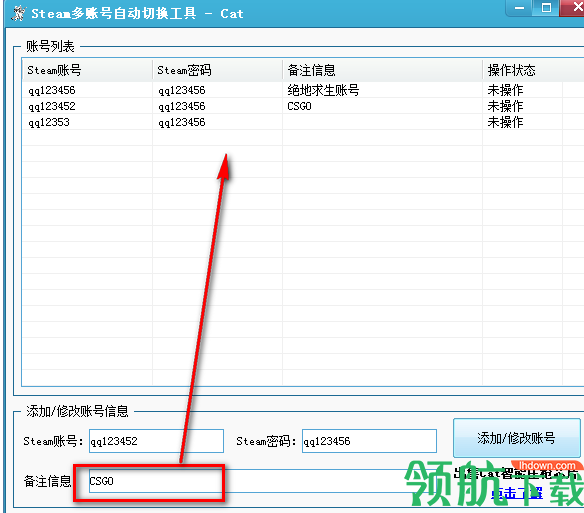
Task: Open the 点击了解 blue link
Action: coord(517,493)
